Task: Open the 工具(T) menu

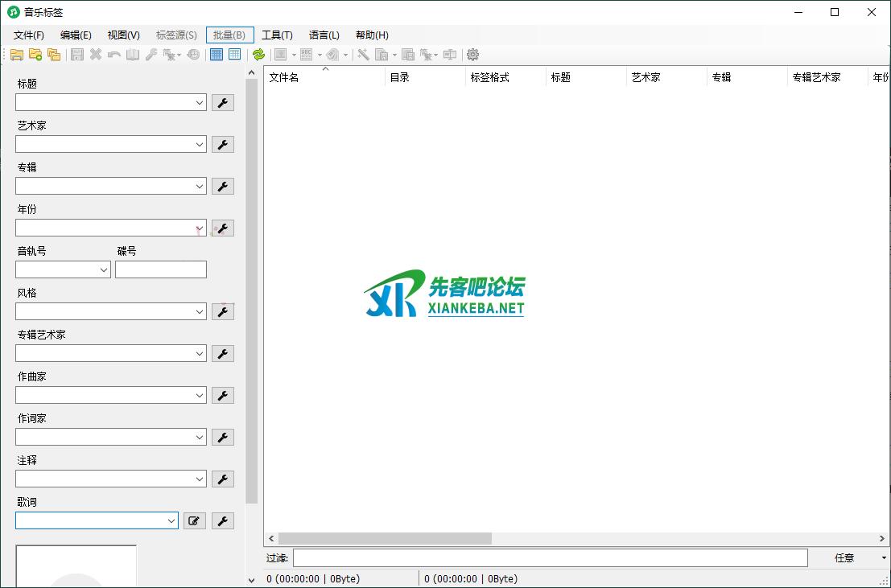Action: coord(277,35)
